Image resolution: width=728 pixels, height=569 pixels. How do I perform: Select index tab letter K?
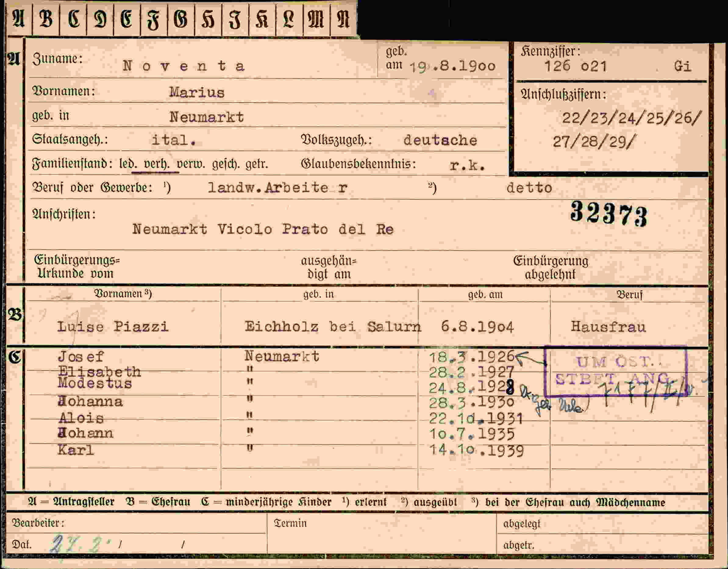(x=262, y=19)
